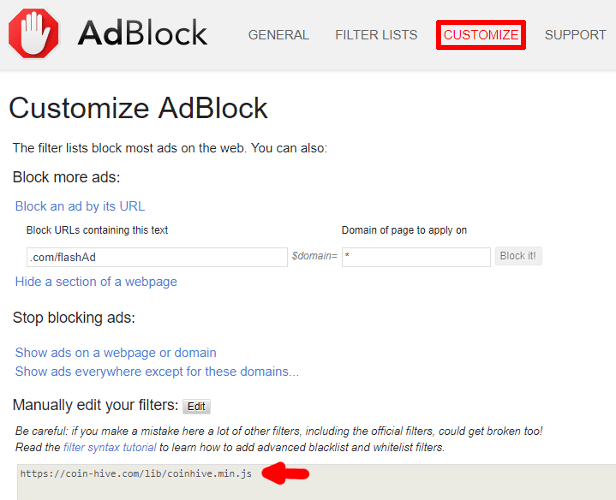616x500 pixels.
Task: Click the 'Manually edit your filters' label
Action: click(x=95, y=405)
